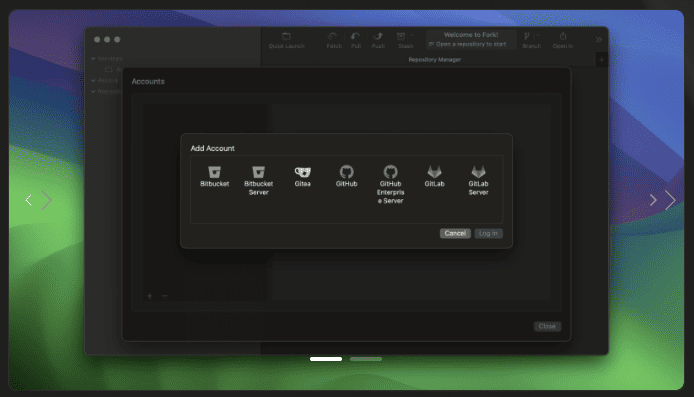Collapse the Repositories sidebar section
The image size is (694, 397).
click(93, 92)
